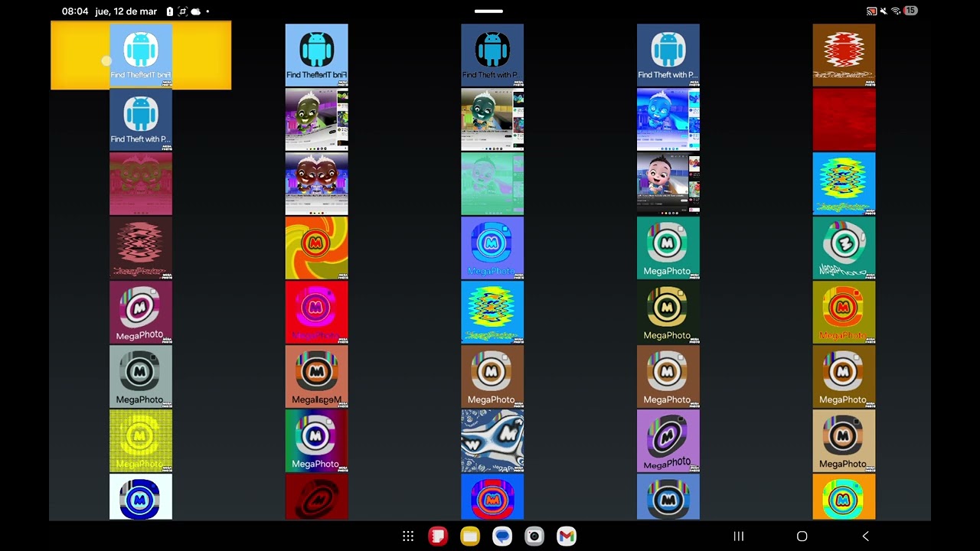Select the white thumbnail with blue ring icon

[x=141, y=497]
